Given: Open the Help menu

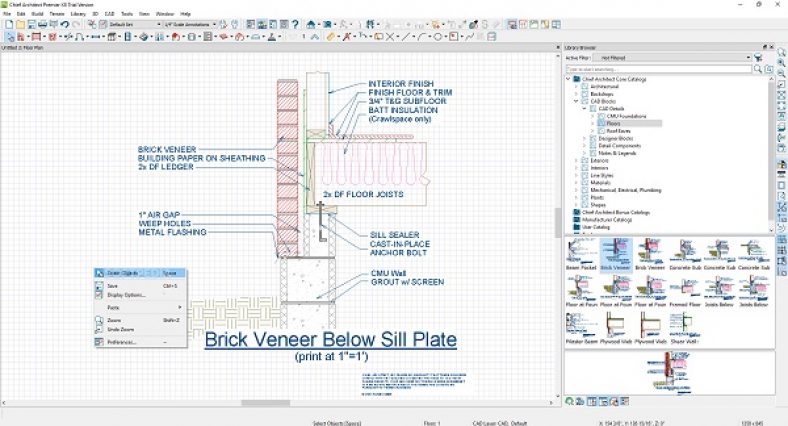Looking at the screenshot, I should [x=185, y=14].
